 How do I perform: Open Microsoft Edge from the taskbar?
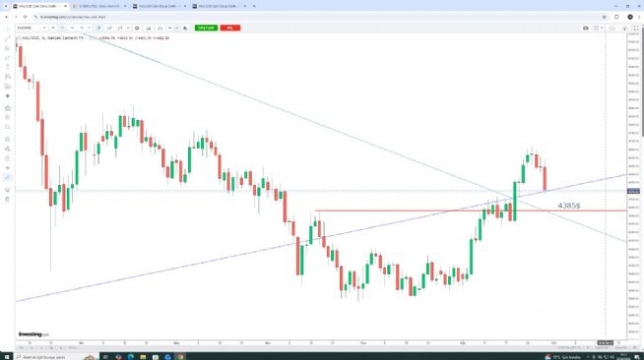click(x=131, y=357)
